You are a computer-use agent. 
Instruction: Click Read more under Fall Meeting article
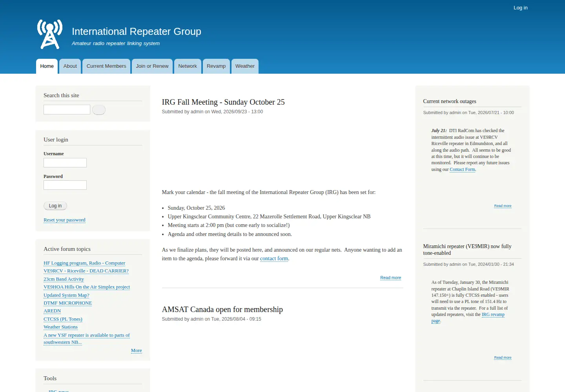point(390,278)
